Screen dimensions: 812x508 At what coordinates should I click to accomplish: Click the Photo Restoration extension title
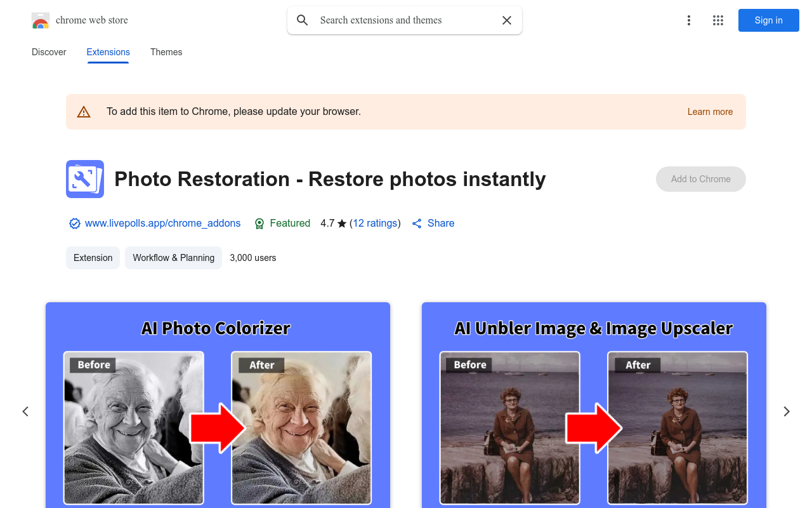pyautogui.click(x=330, y=179)
